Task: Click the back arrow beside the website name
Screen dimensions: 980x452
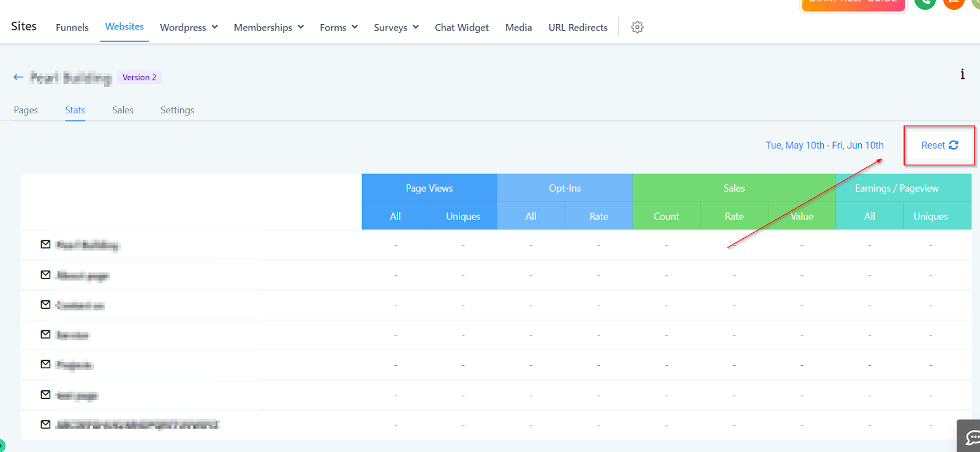Action: pyautogui.click(x=18, y=77)
